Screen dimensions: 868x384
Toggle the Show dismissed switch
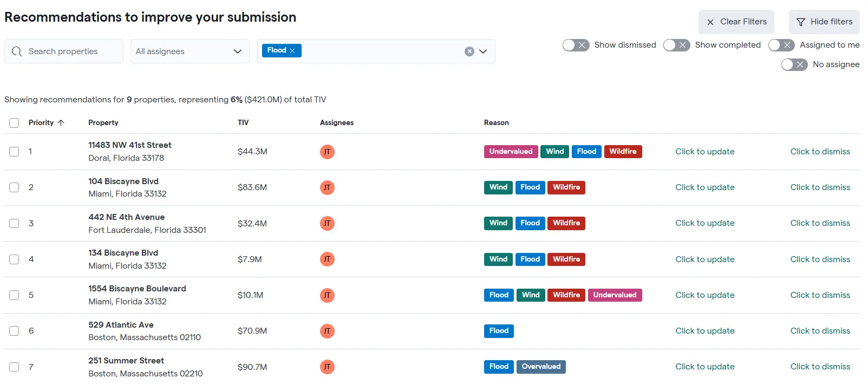[x=576, y=45]
